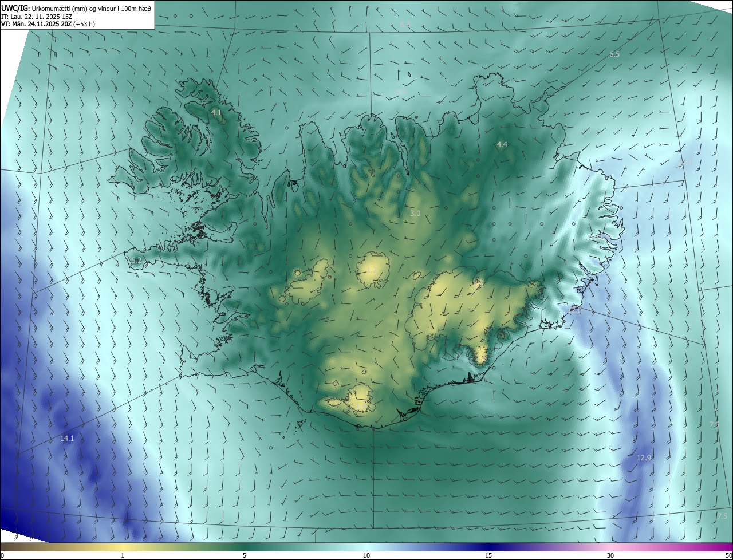
Task: Click the title line 'UWC/IG: Úrkomumætti (mm) og vindur í 100m hæð'
Action: point(77,8)
